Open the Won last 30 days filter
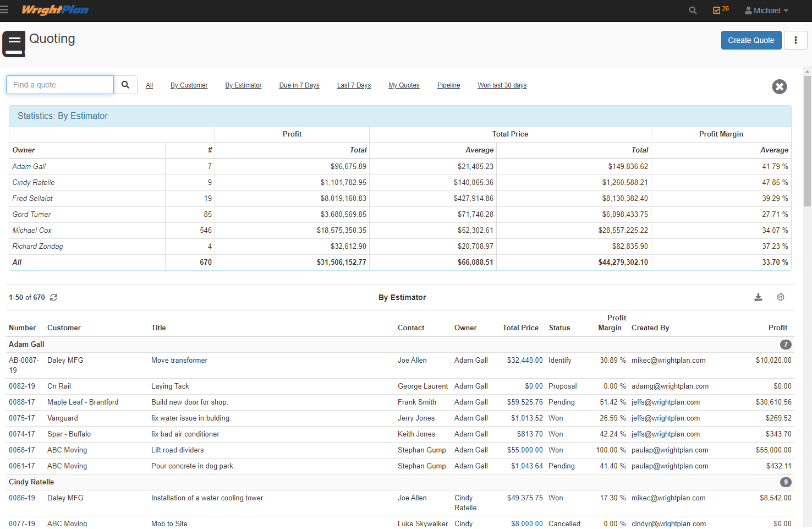 pos(502,85)
